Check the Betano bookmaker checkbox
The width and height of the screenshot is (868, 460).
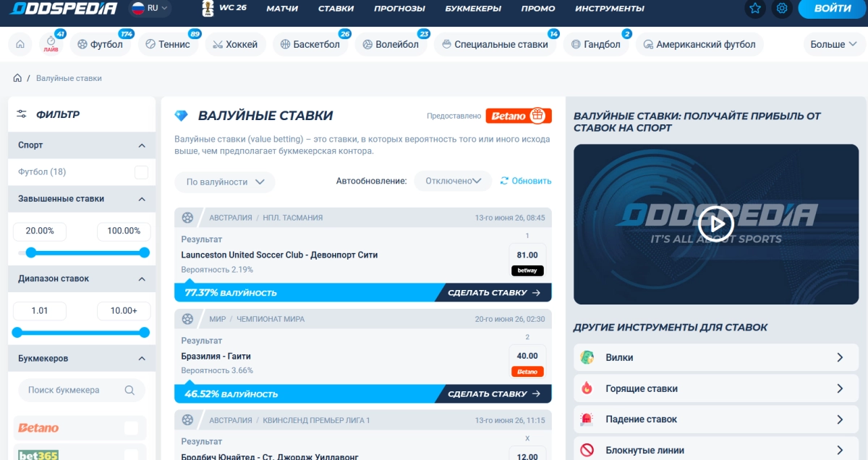point(131,427)
